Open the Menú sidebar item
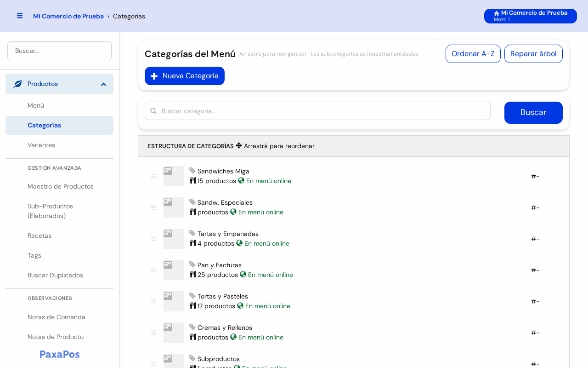This screenshot has width=588, height=368. click(x=59, y=105)
